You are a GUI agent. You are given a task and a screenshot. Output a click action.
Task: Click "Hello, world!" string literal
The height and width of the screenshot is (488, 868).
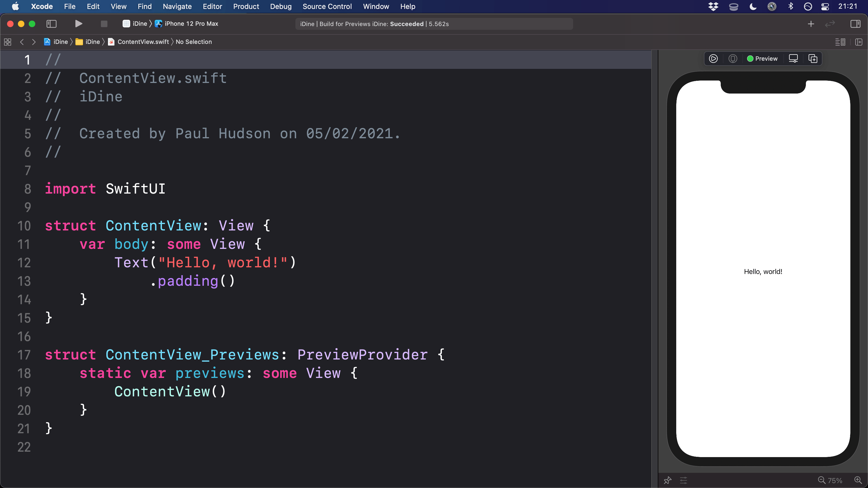(x=223, y=263)
